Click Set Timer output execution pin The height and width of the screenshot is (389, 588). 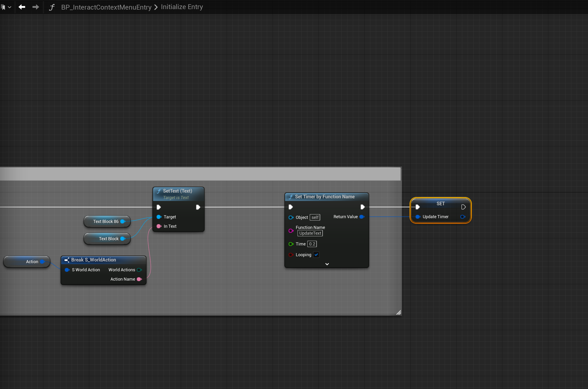click(363, 207)
